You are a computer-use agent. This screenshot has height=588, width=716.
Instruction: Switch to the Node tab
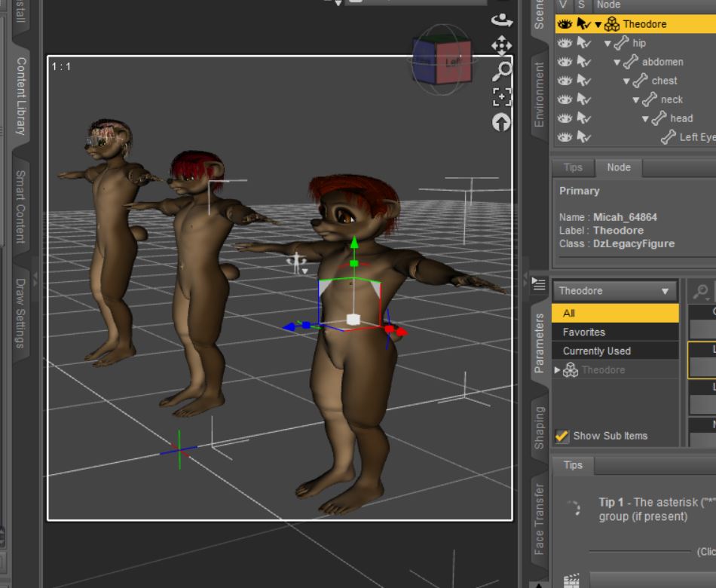618,167
